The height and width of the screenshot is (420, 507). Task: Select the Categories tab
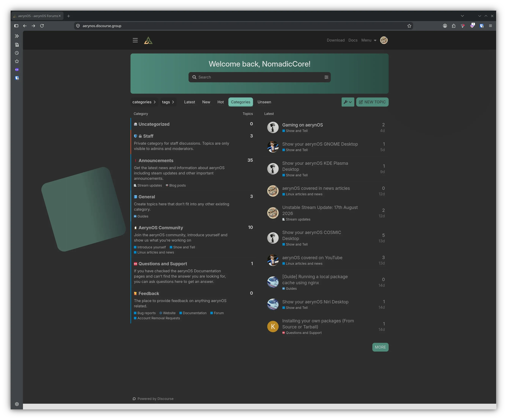click(x=241, y=102)
